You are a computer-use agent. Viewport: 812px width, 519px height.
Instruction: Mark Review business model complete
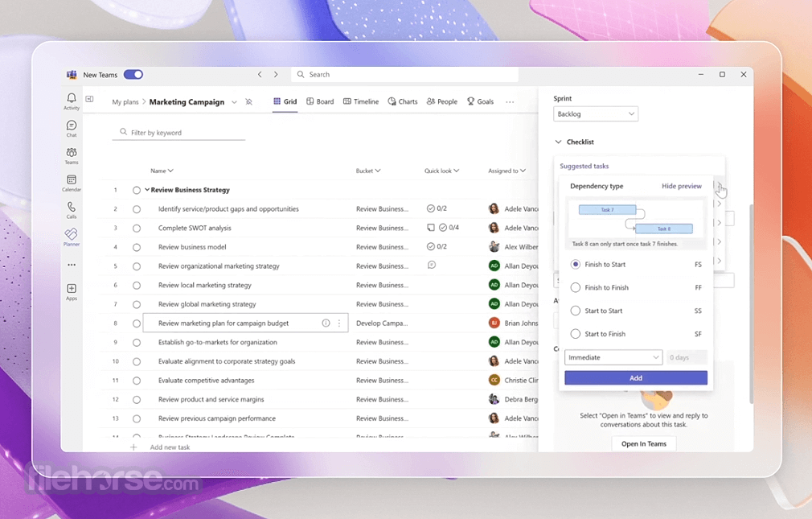(137, 247)
